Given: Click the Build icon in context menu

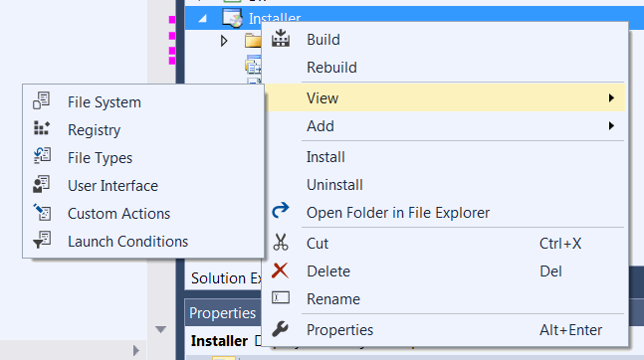Looking at the screenshot, I should (281, 39).
